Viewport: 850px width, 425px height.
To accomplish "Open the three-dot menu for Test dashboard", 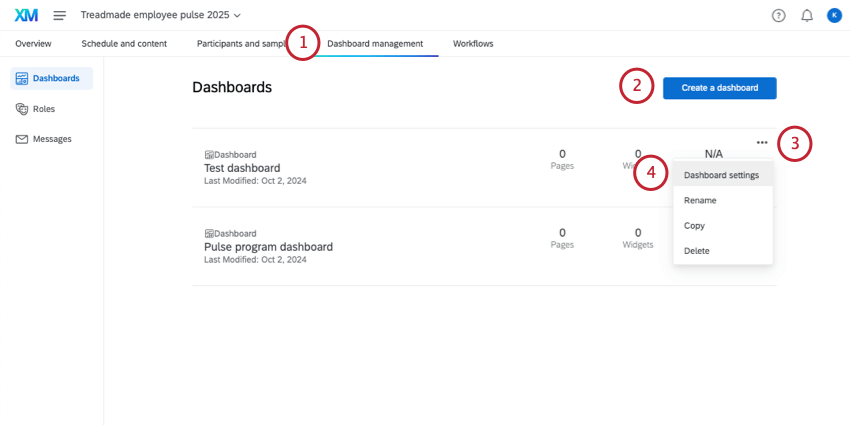I will click(x=762, y=143).
